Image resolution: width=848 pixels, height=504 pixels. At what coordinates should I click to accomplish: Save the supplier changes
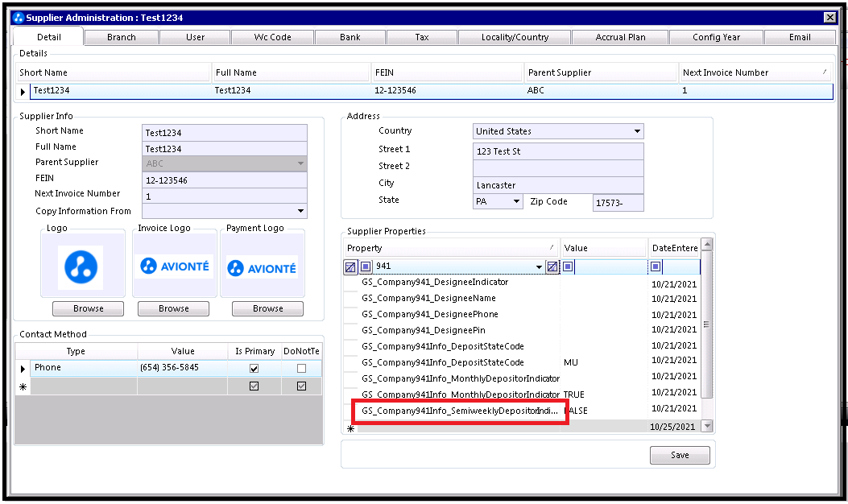pyautogui.click(x=680, y=456)
